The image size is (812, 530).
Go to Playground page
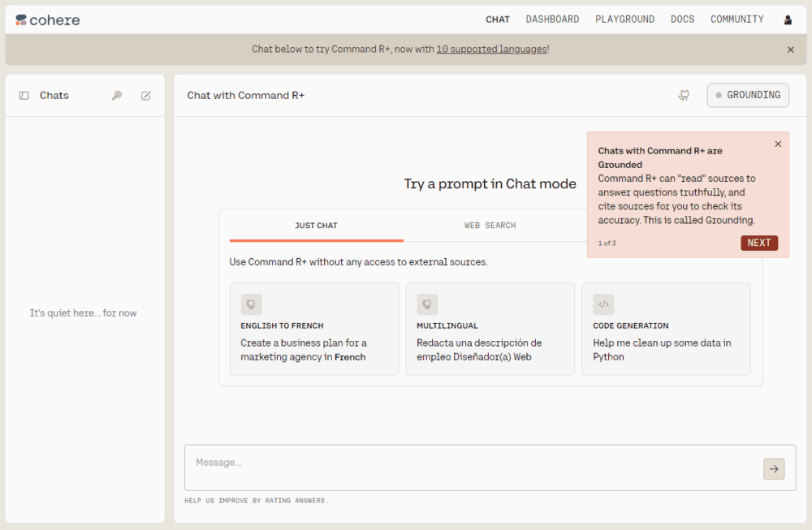tap(624, 19)
